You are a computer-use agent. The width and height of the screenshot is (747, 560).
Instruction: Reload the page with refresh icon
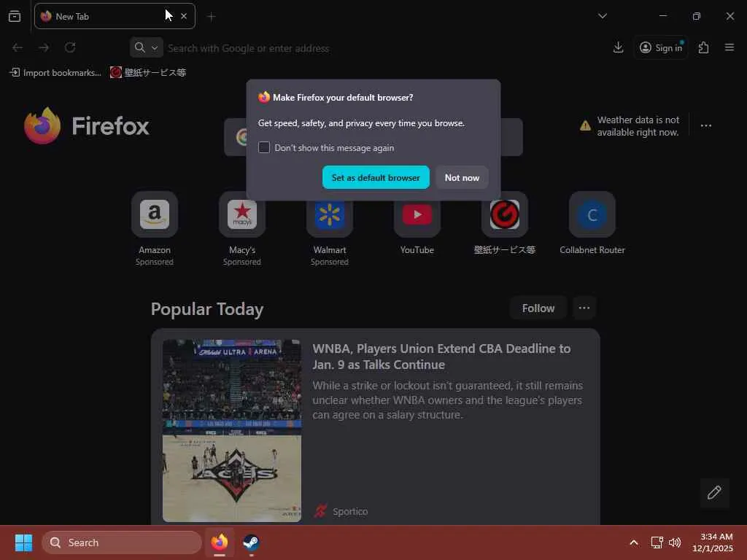tap(70, 47)
